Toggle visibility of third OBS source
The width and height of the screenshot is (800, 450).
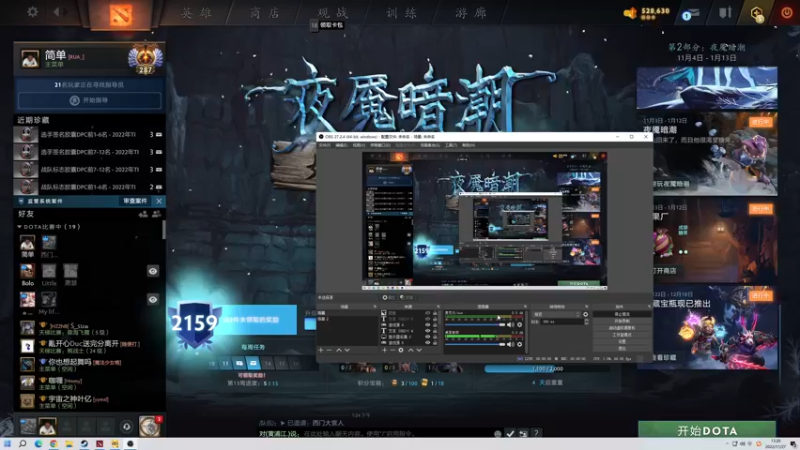pos(428,324)
